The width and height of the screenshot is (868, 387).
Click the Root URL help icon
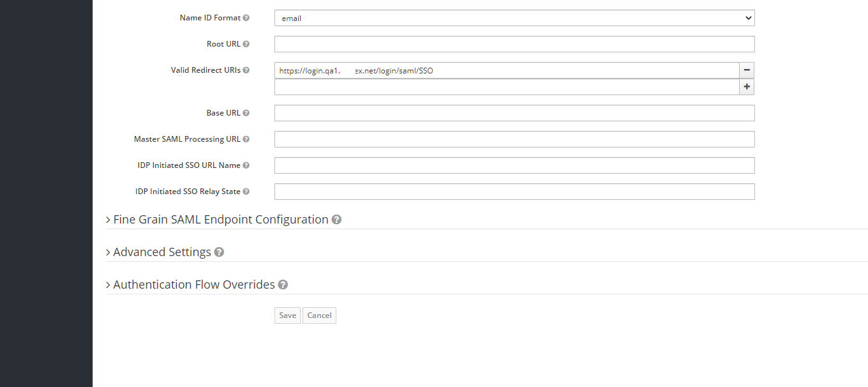[247, 43]
